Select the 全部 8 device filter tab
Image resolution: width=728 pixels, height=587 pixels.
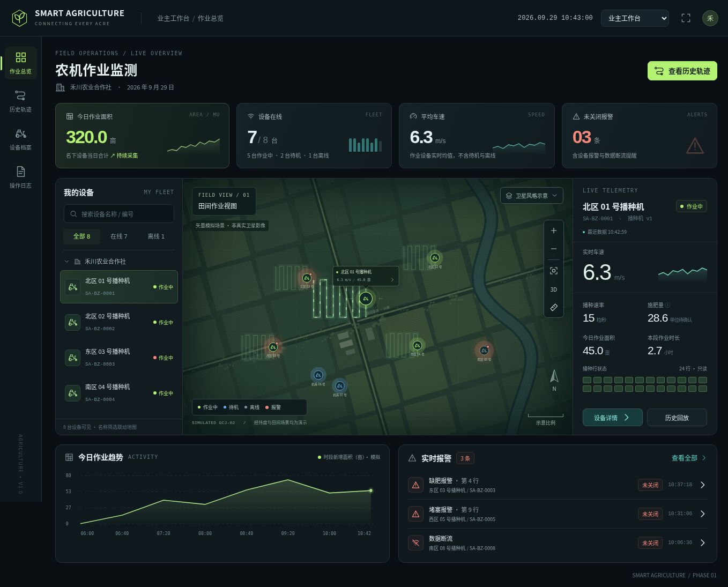coord(81,236)
